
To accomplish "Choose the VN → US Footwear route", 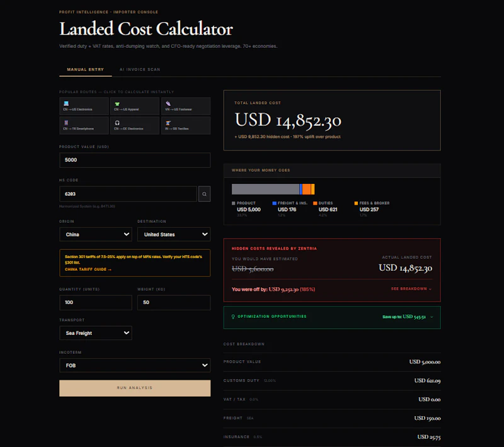I will pos(186,106).
